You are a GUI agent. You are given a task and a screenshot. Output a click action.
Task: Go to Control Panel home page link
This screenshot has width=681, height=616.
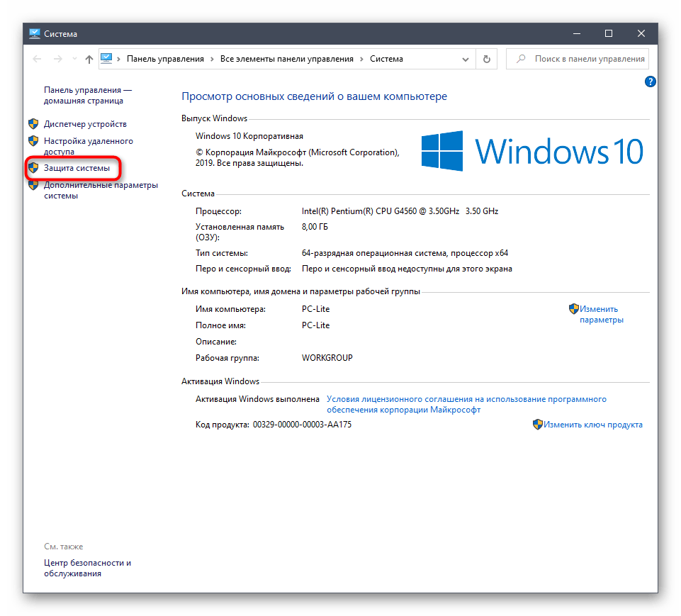tap(87, 95)
